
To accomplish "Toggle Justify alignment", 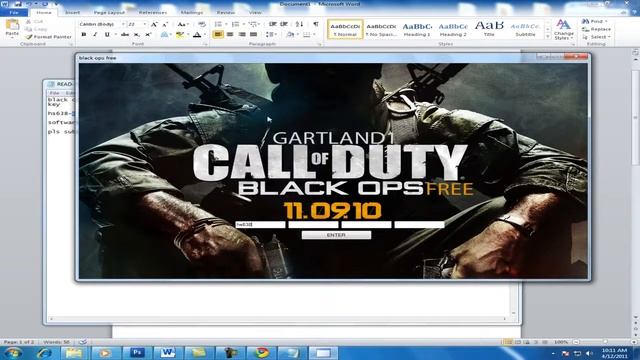I will pos(253,35).
